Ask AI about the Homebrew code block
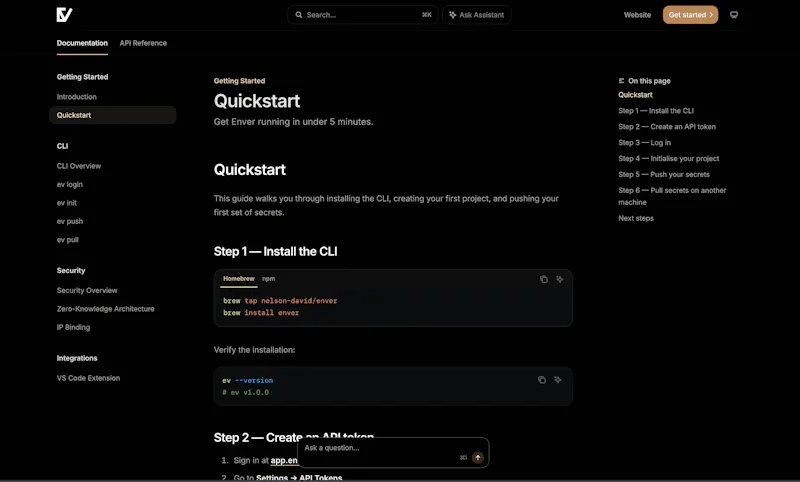The height and width of the screenshot is (482, 800). (560, 279)
